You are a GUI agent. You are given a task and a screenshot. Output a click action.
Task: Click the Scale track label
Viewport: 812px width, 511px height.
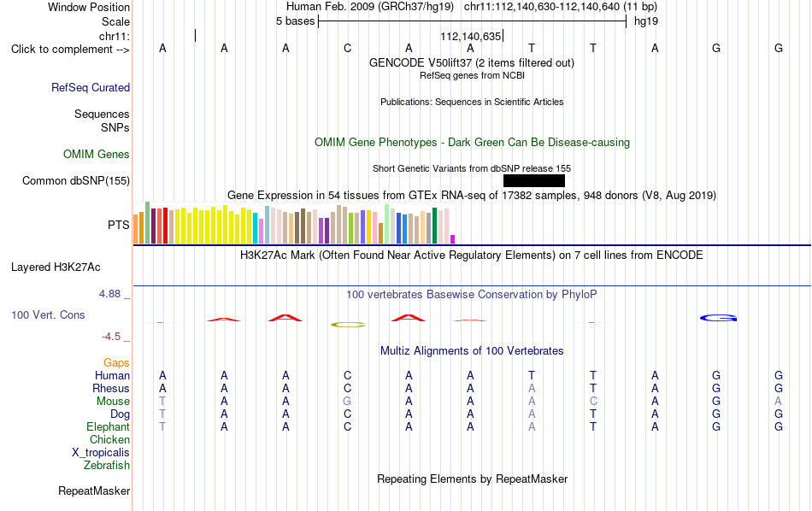(116, 21)
